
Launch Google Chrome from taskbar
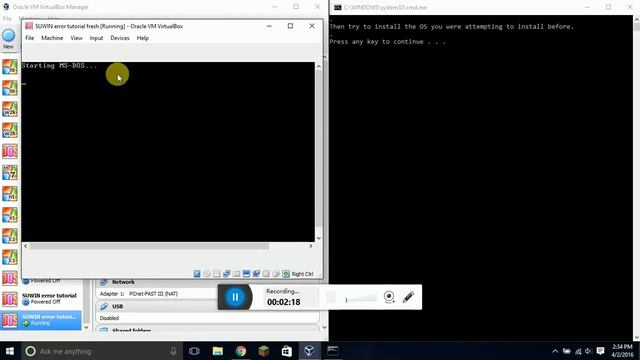pos(241,351)
